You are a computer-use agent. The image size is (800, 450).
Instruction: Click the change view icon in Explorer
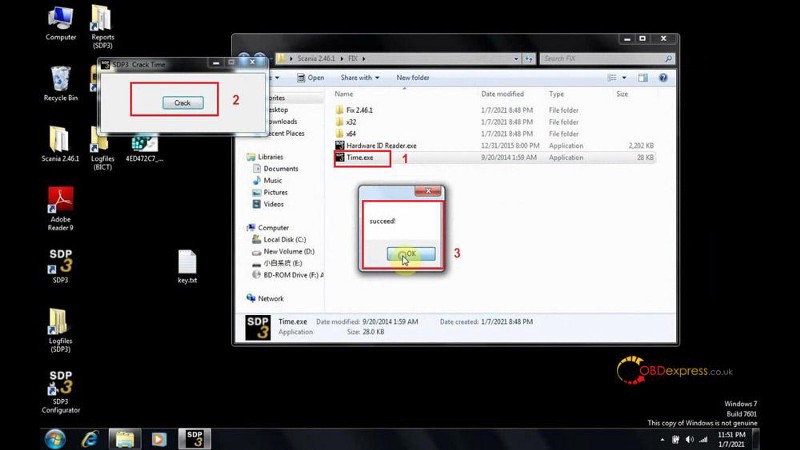(x=612, y=78)
